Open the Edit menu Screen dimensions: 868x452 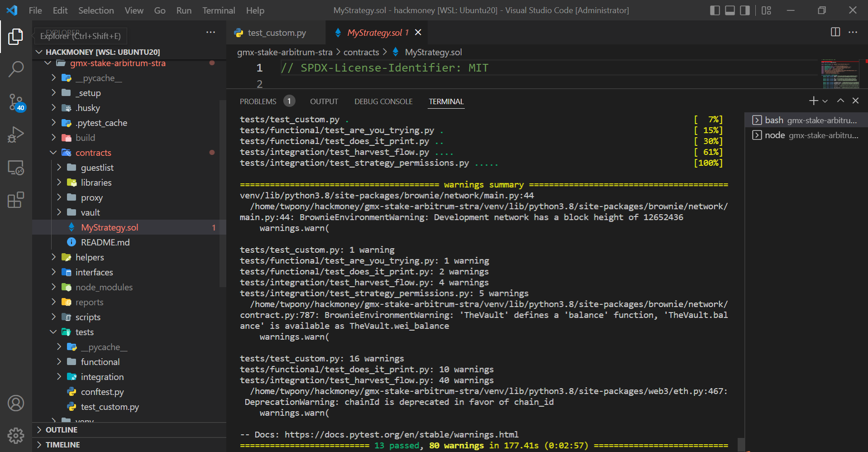click(60, 10)
